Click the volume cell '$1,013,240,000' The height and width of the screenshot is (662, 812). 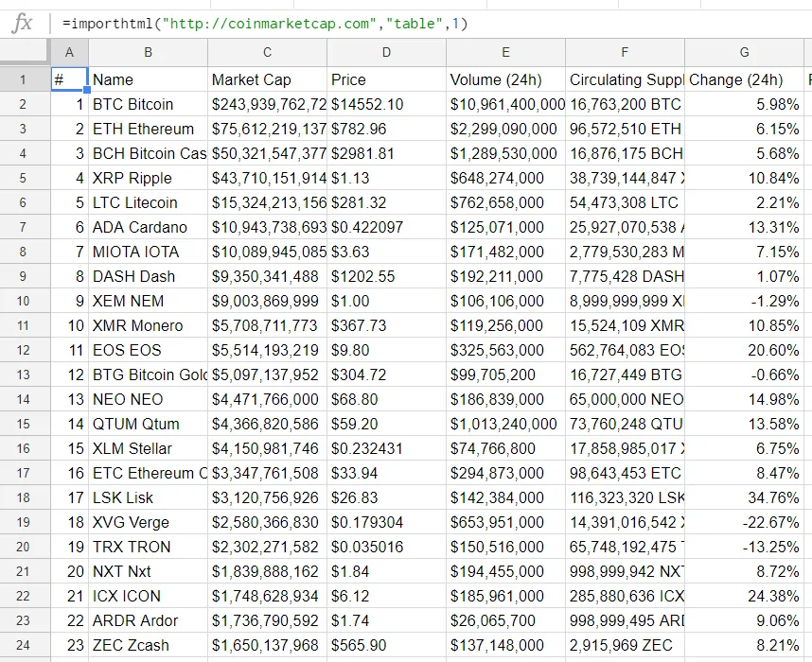[x=506, y=424]
